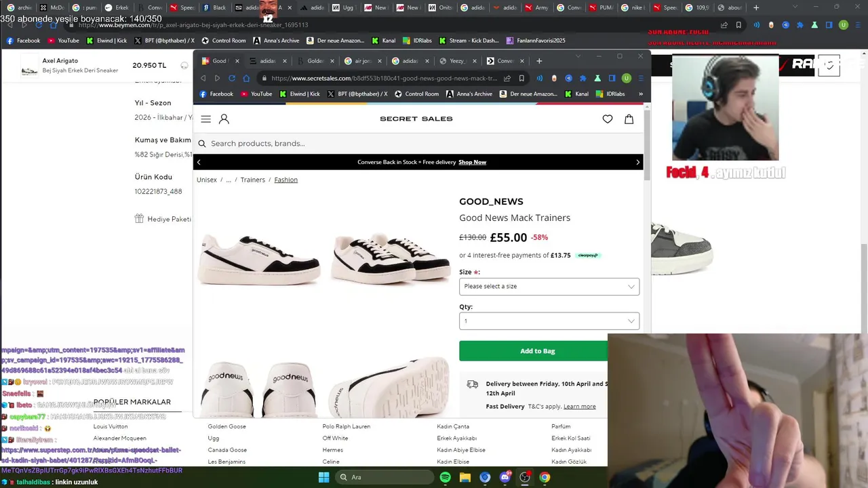The width and height of the screenshot is (868, 488).
Task: Open the Facebook bookmark in front window
Action: pyautogui.click(x=216, y=94)
